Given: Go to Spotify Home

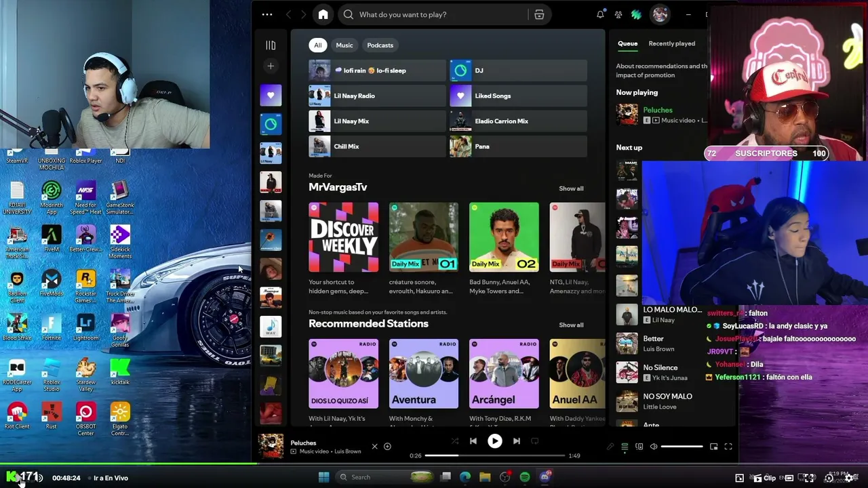Looking at the screenshot, I should pyautogui.click(x=323, y=14).
